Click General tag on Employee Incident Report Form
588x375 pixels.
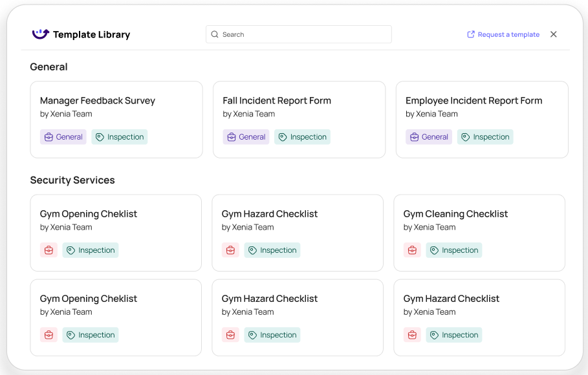(429, 137)
